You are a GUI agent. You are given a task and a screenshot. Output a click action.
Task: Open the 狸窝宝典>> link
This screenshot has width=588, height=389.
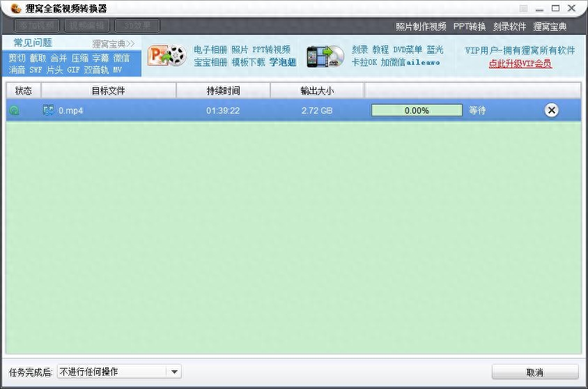tap(114, 44)
